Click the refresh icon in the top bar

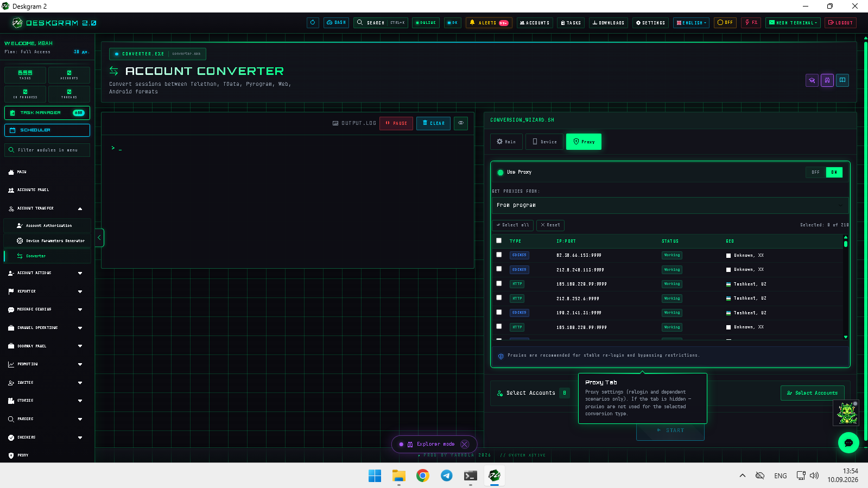tap(313, 23)
